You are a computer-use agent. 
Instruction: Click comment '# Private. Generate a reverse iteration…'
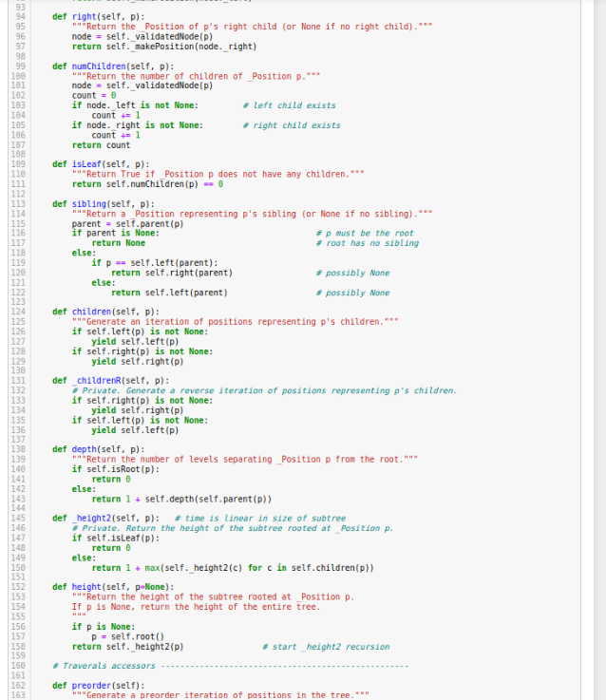pyautogui.click(x=264, y=390)
